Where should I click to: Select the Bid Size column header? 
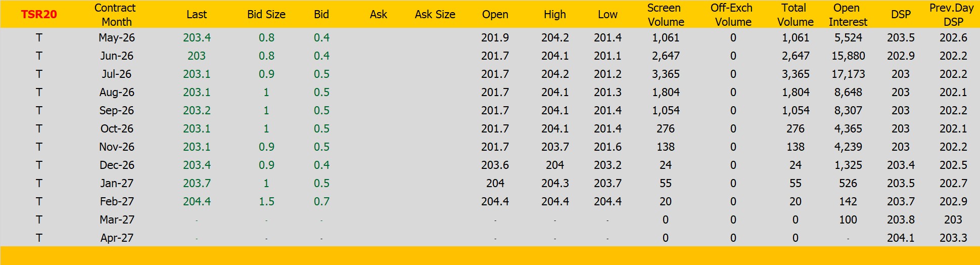coord(266,15)
